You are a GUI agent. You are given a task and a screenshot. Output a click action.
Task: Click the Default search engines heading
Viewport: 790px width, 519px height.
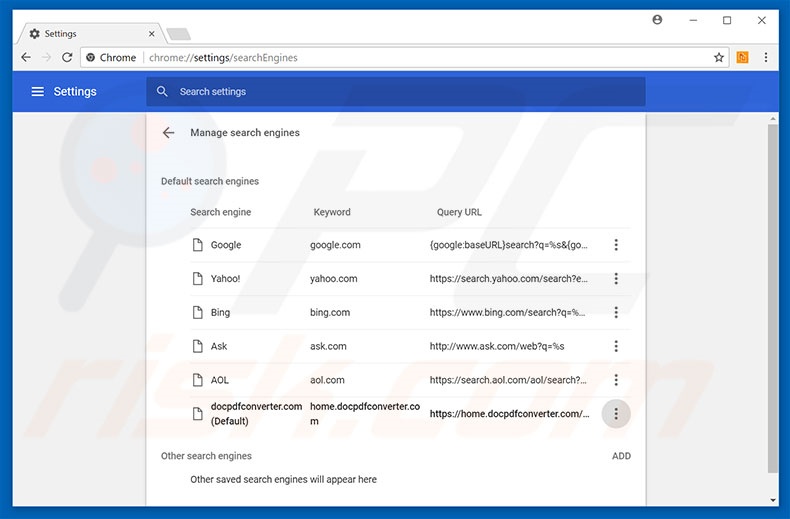click(210, 181)
